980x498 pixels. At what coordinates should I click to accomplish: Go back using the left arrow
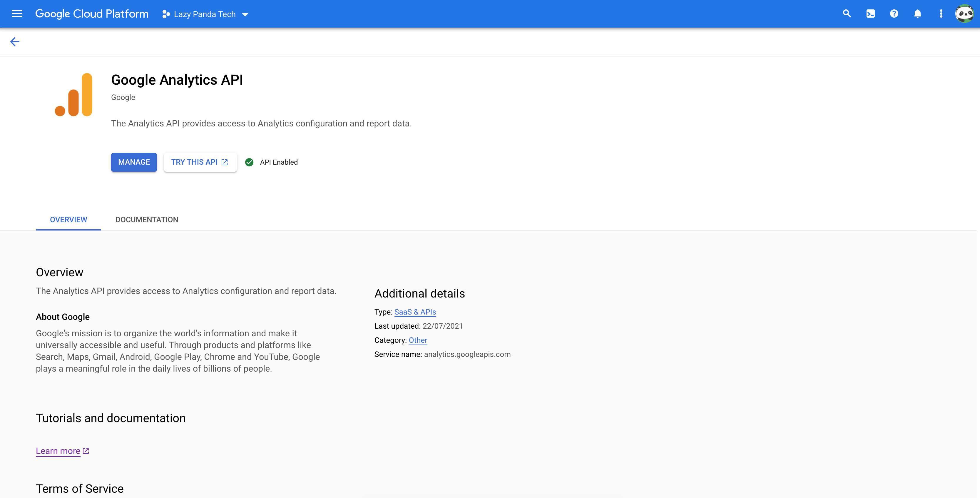pos(15,41)
